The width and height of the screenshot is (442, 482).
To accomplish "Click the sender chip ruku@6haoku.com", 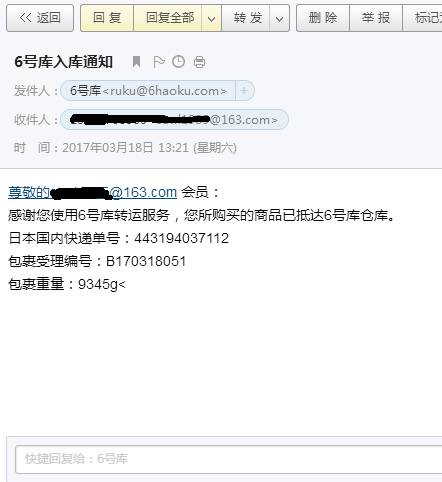I will (148, 91).
